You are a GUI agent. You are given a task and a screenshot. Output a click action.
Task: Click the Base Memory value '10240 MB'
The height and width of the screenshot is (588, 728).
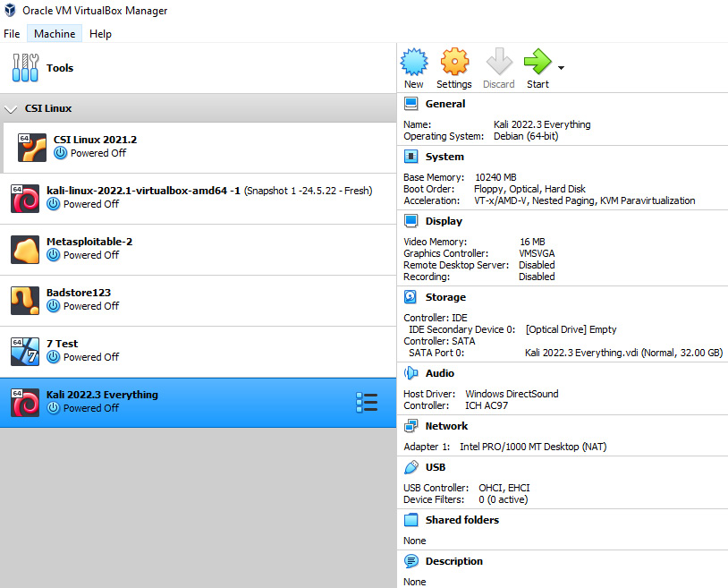(x=495, y=177)
